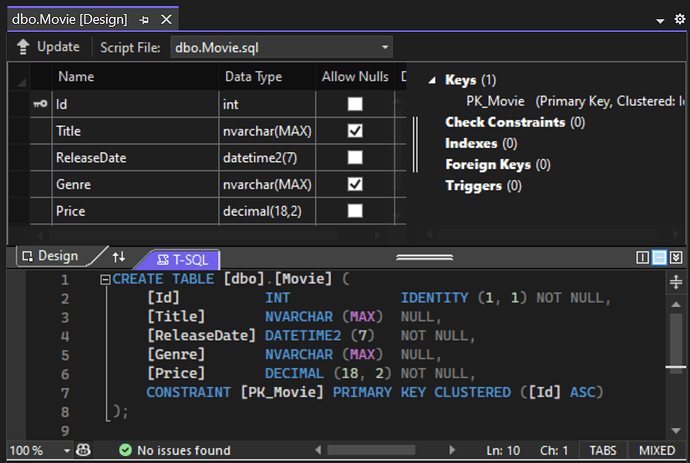Viewport: 690px width, 463px height.
Task: Click the editor split handle icon
Action: (x=675, y=282)
